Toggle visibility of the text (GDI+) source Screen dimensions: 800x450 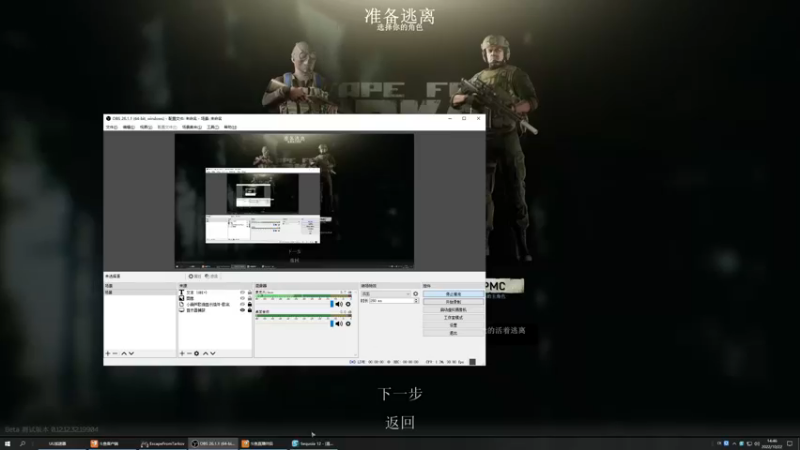[242, 292]
